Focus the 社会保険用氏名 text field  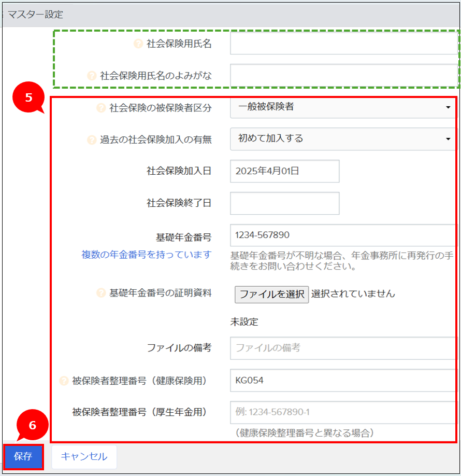click(x=343, y=44)
